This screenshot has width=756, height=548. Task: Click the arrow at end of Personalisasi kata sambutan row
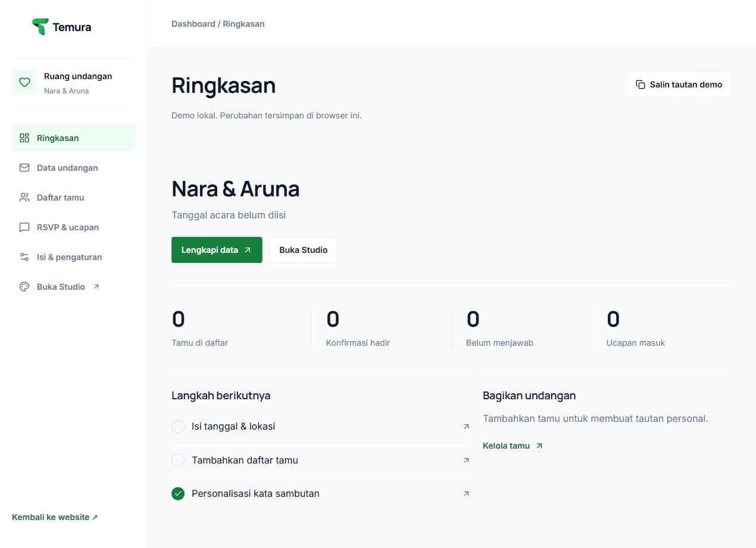click(x=466, y=493)
